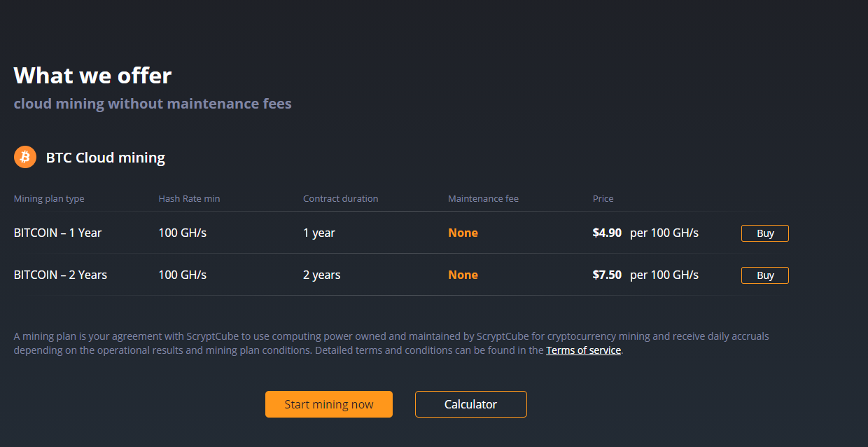Screen dimensions: 868x447
Task: Click the $4.90 price label
Action: coord(607,233)
